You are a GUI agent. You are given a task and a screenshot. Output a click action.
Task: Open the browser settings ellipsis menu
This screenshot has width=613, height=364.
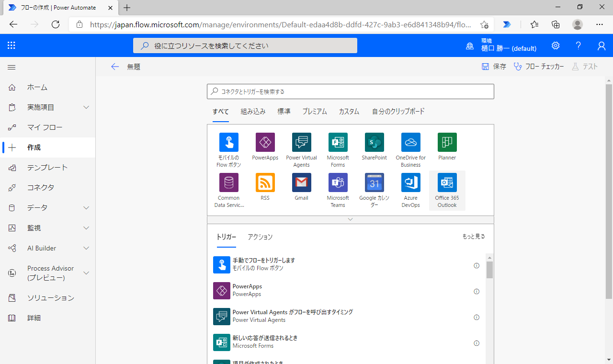(x=600, y=24)
